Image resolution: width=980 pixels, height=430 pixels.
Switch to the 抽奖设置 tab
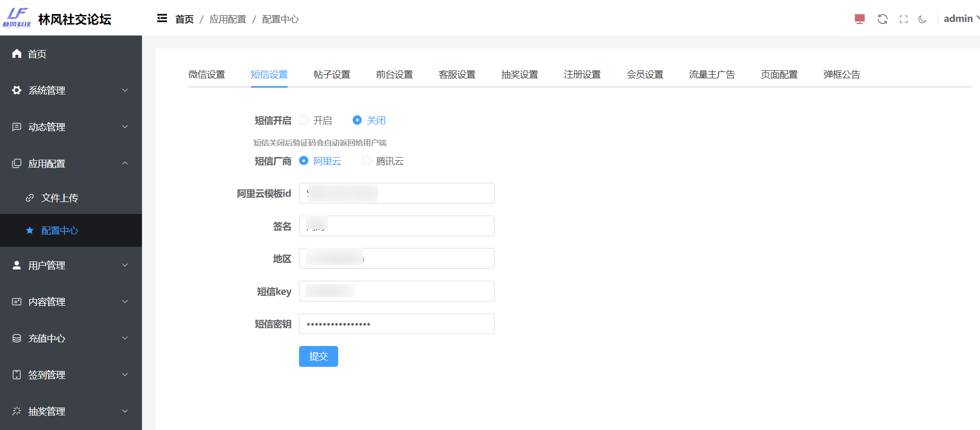[520, 75]
